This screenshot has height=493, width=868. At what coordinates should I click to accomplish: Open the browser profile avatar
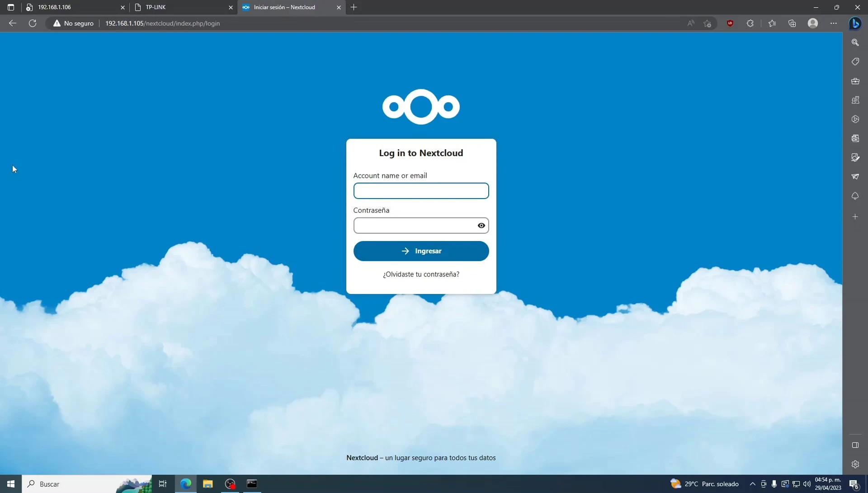coord(813,23)
